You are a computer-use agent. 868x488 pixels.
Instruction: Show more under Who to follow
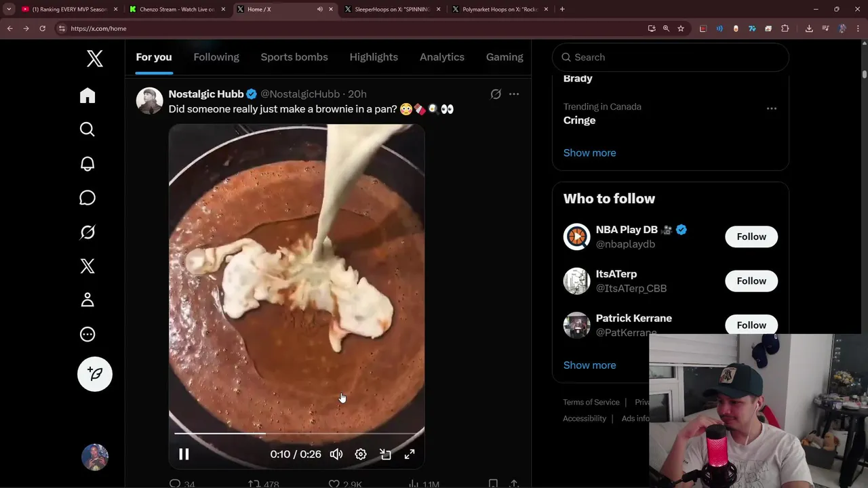coord(589,365)
